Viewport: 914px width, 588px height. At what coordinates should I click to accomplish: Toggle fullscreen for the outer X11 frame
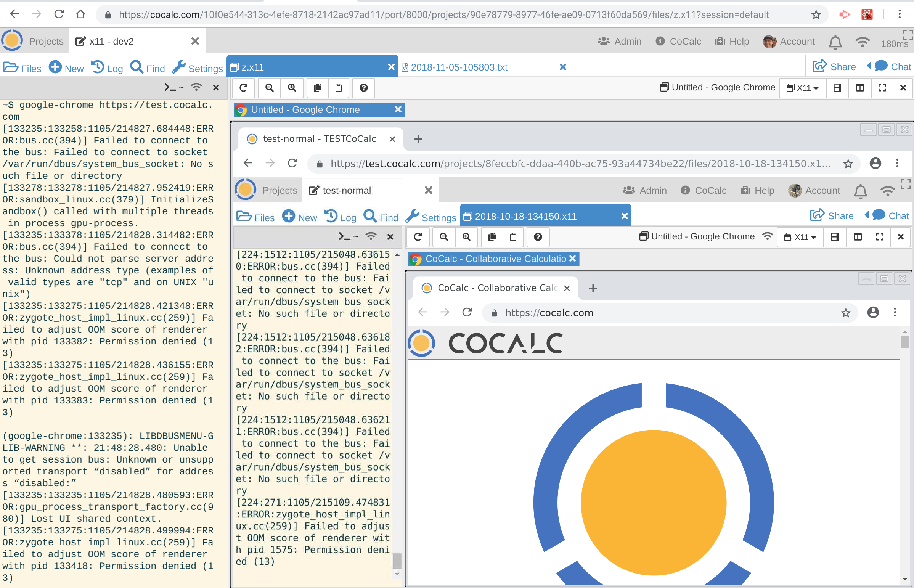882,88
